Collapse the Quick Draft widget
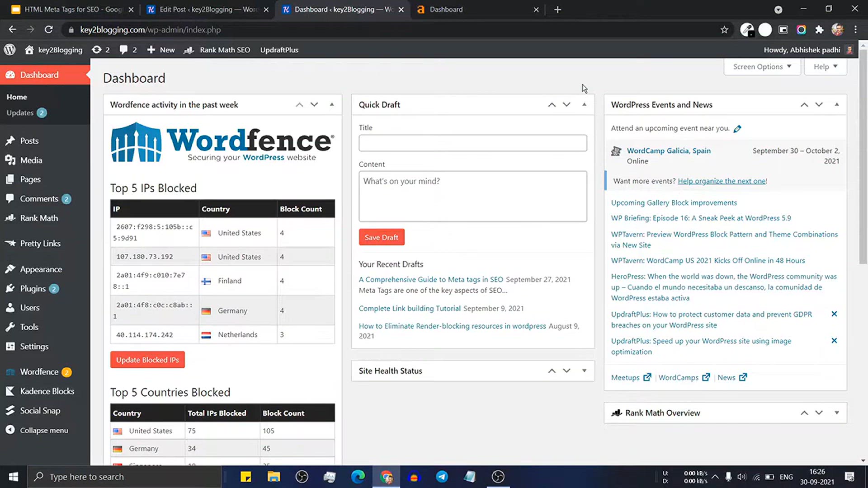The height and width of the screenshot is (488, 868). click(584, 104)
